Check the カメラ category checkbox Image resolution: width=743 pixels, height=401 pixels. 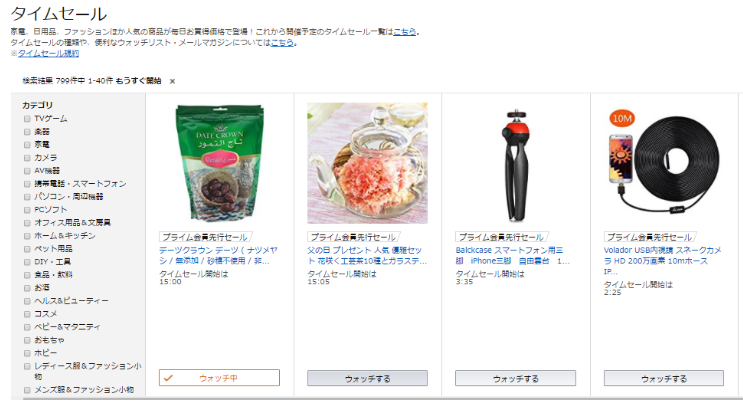tap(27, 158)
